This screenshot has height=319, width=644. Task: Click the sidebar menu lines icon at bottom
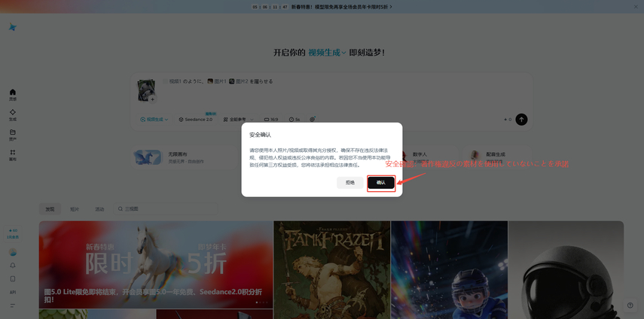pyautogui.click(x=13, y=305)
